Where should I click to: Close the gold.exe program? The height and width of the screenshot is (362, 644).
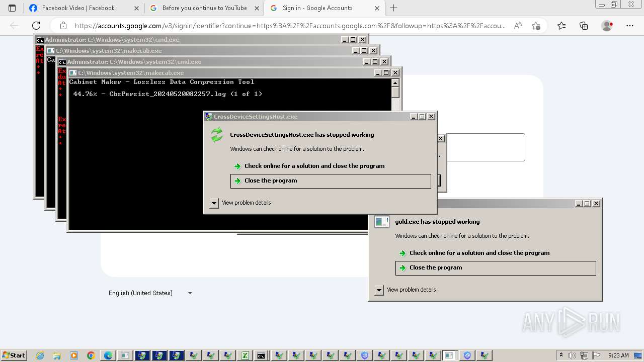496,268
